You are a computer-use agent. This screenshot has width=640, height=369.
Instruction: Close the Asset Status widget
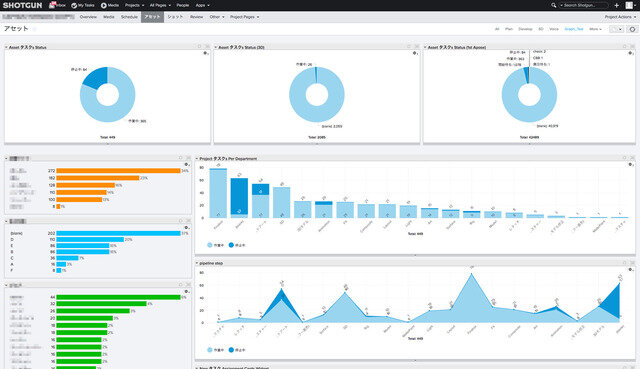click(x=207, y=47)
